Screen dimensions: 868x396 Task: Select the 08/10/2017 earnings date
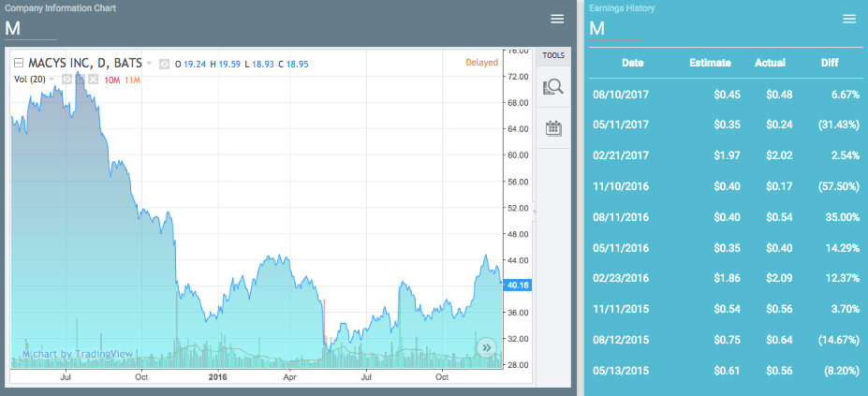point(621,95)
